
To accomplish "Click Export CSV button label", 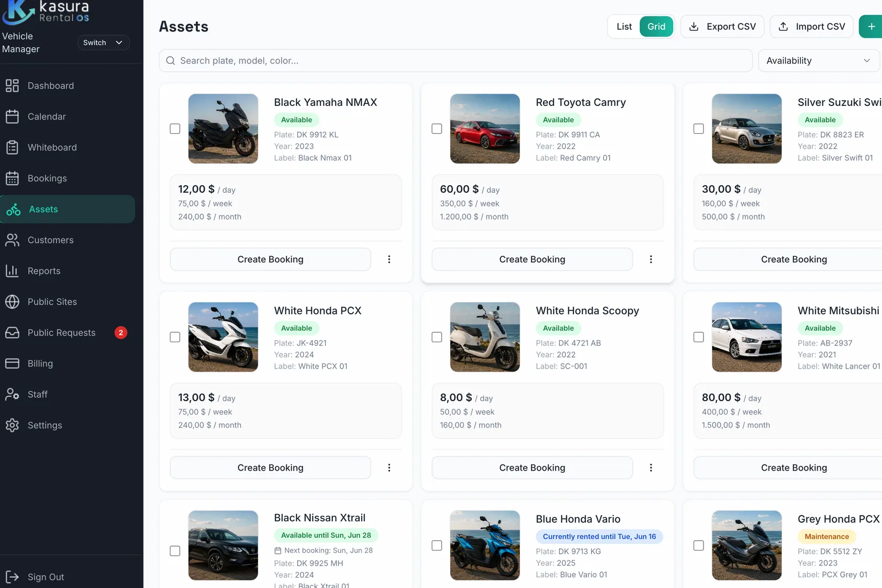I will [x=731, y=26].
